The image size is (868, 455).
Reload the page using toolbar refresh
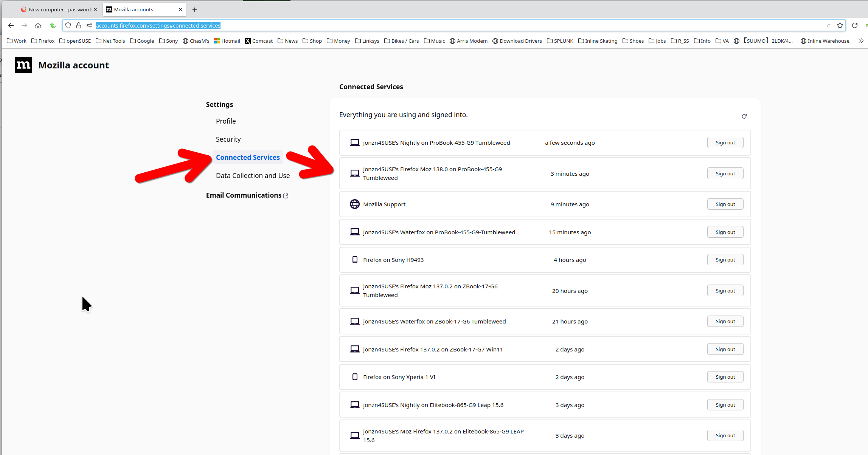pos(855,25)
